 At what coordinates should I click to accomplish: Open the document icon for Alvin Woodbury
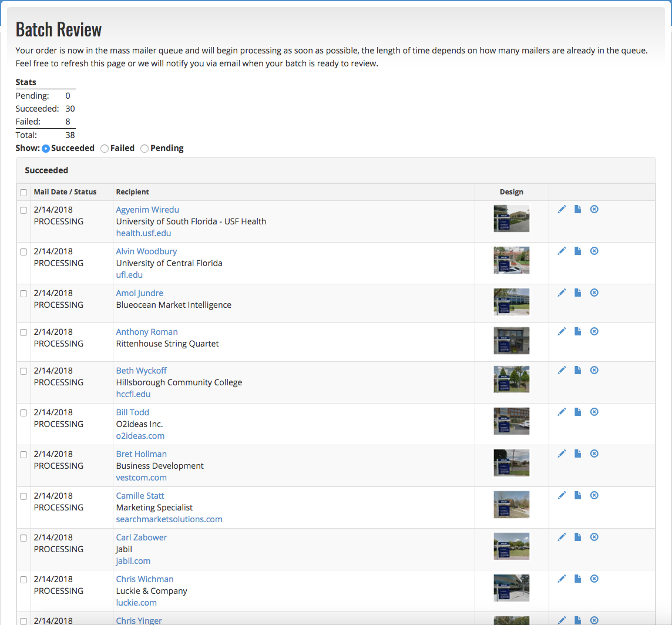tap(577, 251)
